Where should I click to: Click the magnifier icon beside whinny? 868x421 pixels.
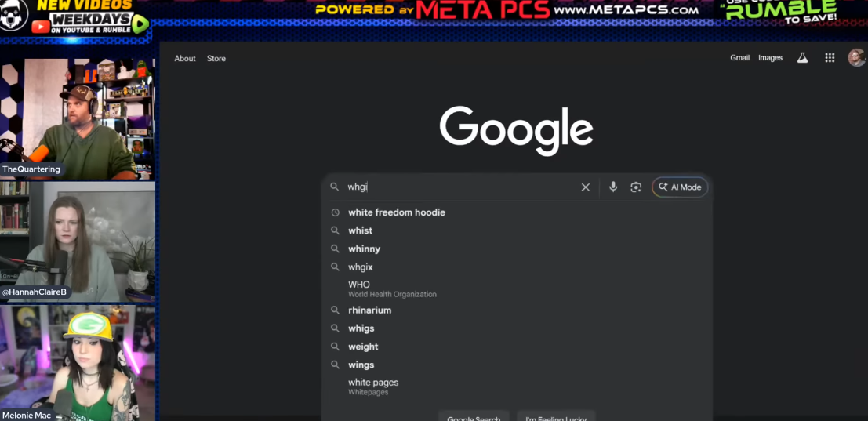point(335,249)
